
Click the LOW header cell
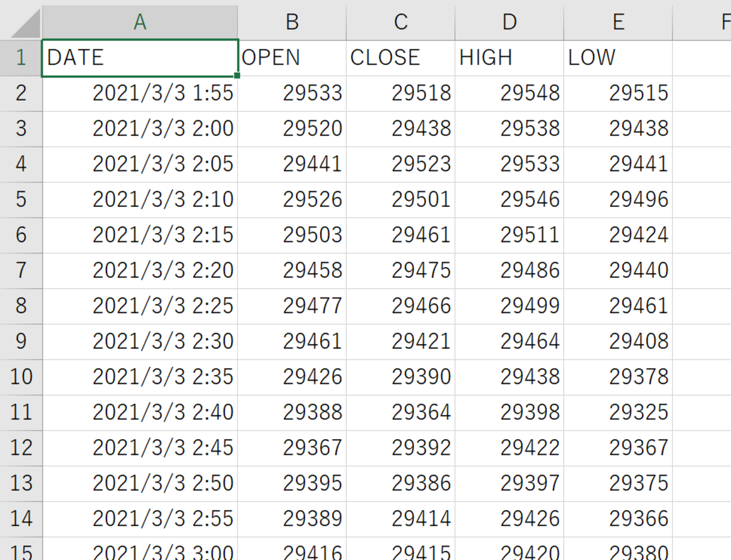[618, 58]
